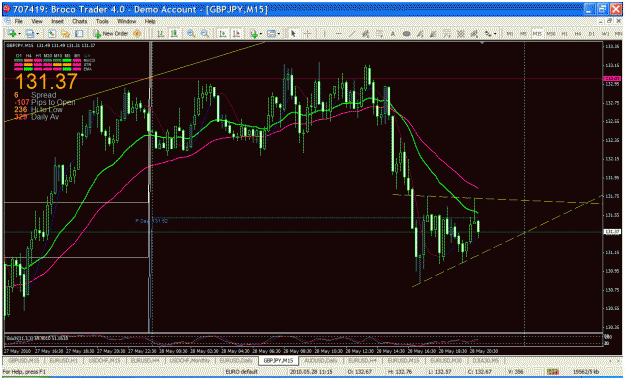Switch to H4 timeframe
This screenshot has width=625, height=378.
pyautogui.click(x=578, y=34)
